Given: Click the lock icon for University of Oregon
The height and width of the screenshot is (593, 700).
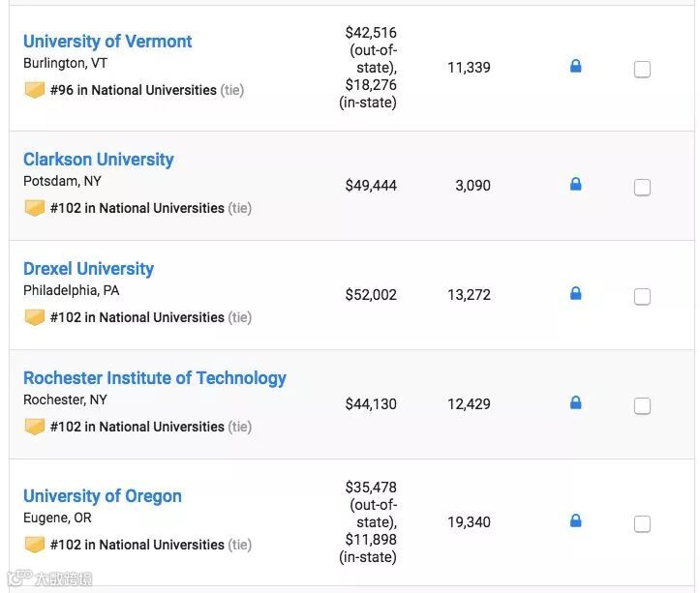Looking at the screenshot, I should (575, 521).
